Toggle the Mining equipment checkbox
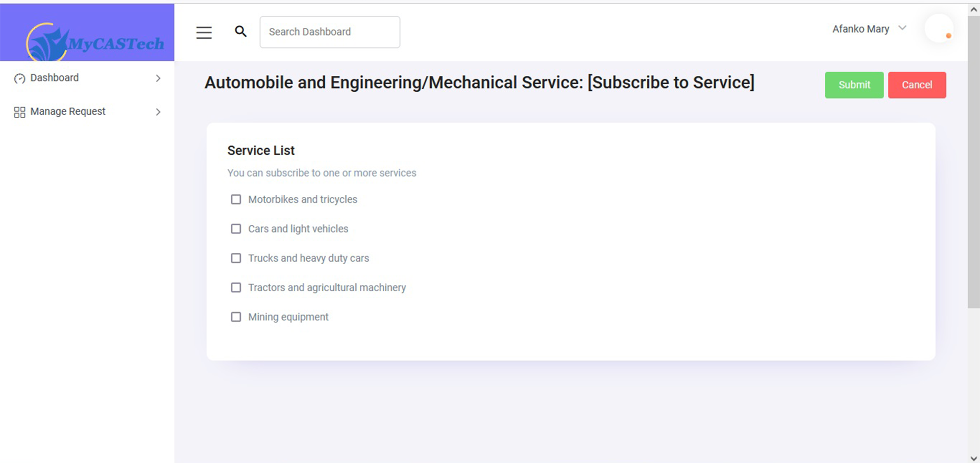The image size is (980, 463). (x=236, y=317)
